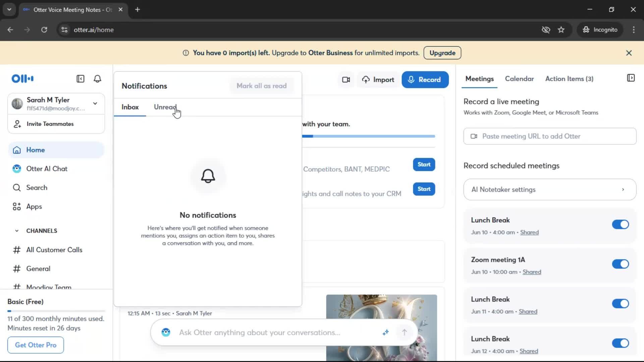Click the Invite Teammates person icon
Viewport: 644px width, 362px height.
pos(17,124)
